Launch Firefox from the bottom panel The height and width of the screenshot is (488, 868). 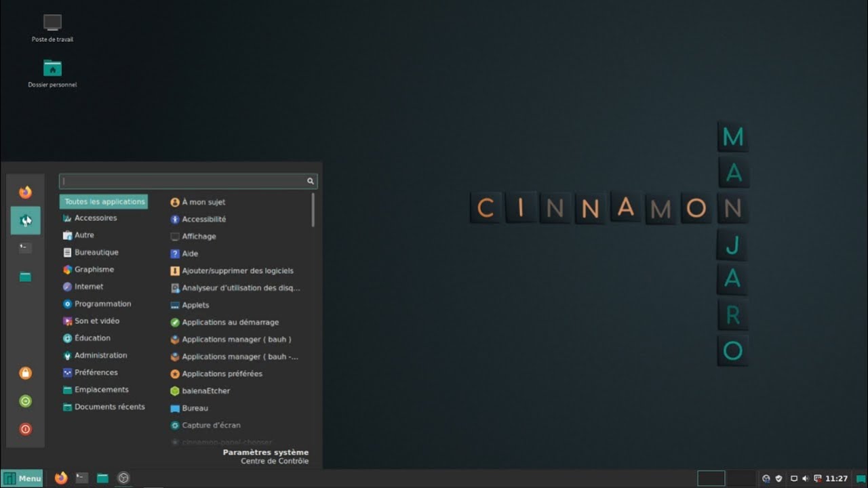[x=61, y=478]
